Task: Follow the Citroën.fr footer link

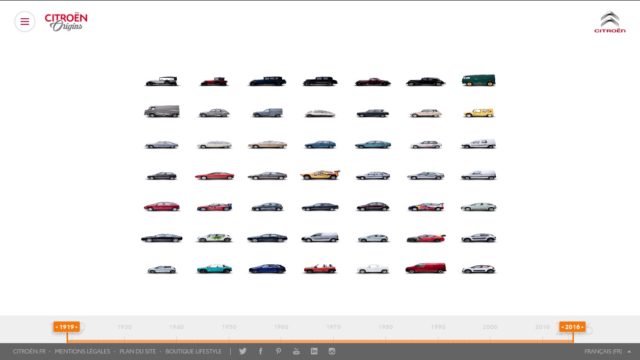Action: (x=29, y=351)
